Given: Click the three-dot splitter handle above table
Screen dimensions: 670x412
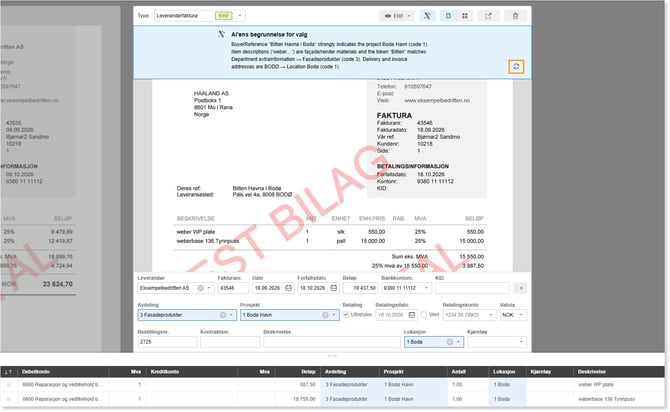Looking at the screenshot, I should [332, 356].
